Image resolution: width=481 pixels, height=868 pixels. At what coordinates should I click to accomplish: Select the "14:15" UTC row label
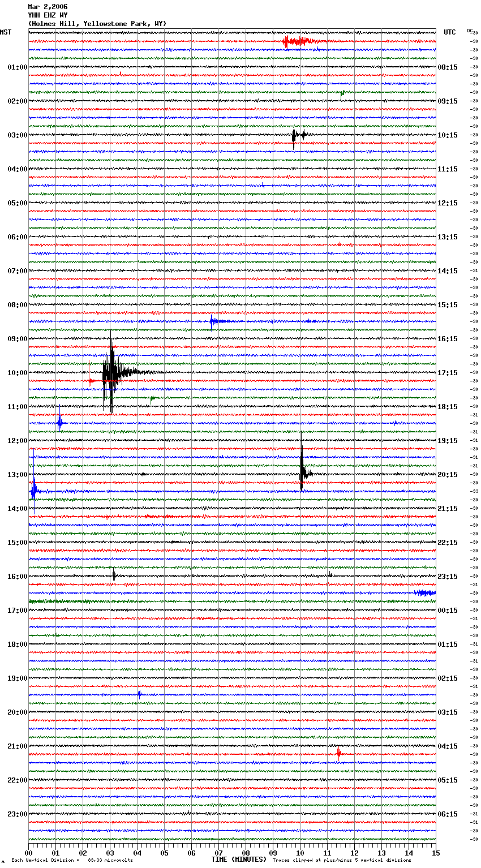pos(448,271)
